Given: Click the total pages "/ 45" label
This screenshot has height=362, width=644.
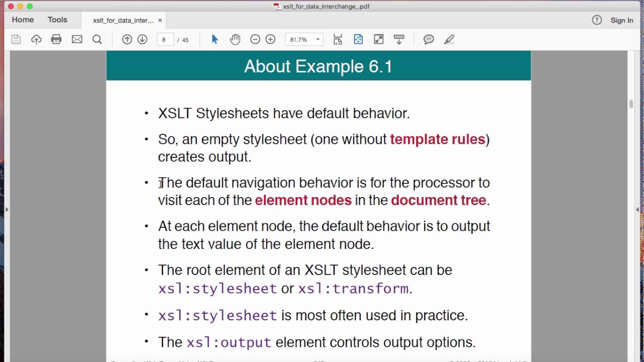Looking at the screenshot, I should tap(183, 40).
